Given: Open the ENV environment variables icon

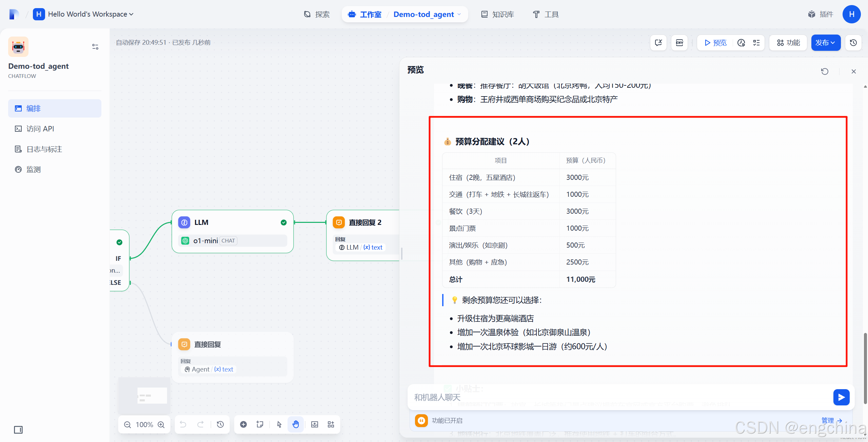Looking at the screenshot, I should 679,43.
